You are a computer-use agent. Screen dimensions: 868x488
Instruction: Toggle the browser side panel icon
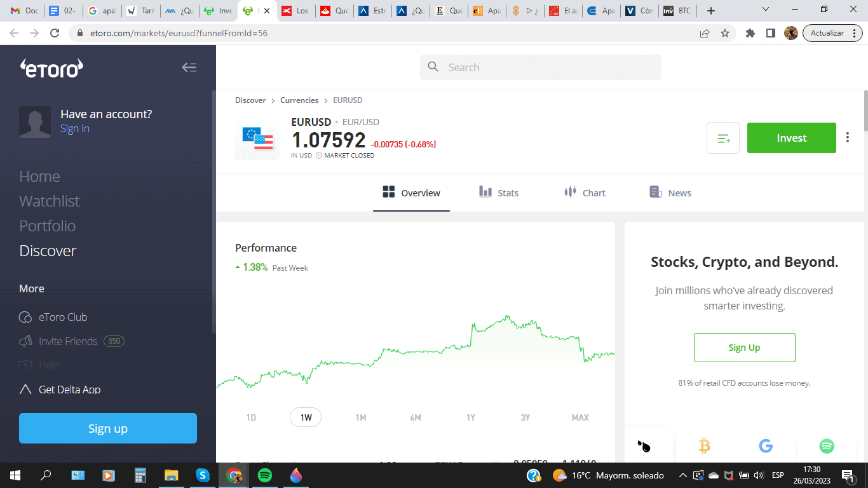pyautogui.click(x=771, y=33)
